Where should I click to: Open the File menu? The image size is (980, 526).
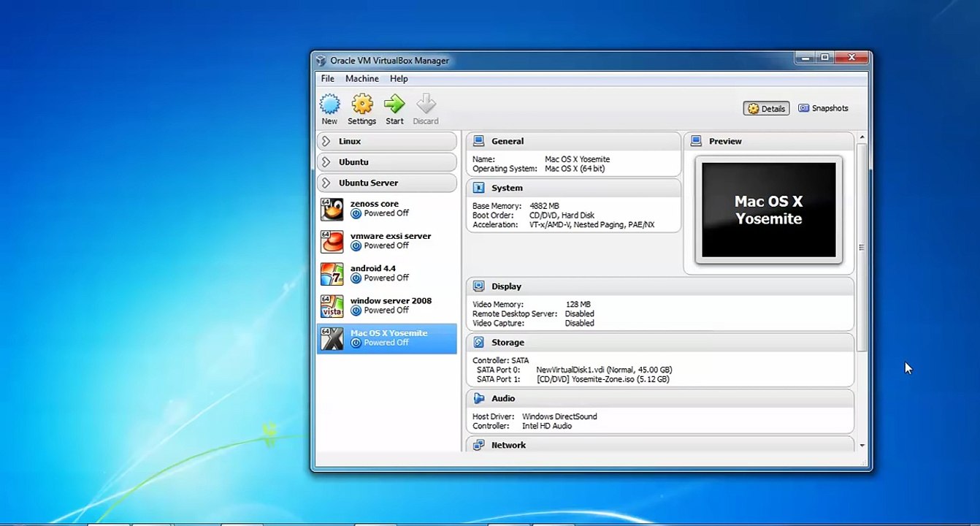pos(328,78)
